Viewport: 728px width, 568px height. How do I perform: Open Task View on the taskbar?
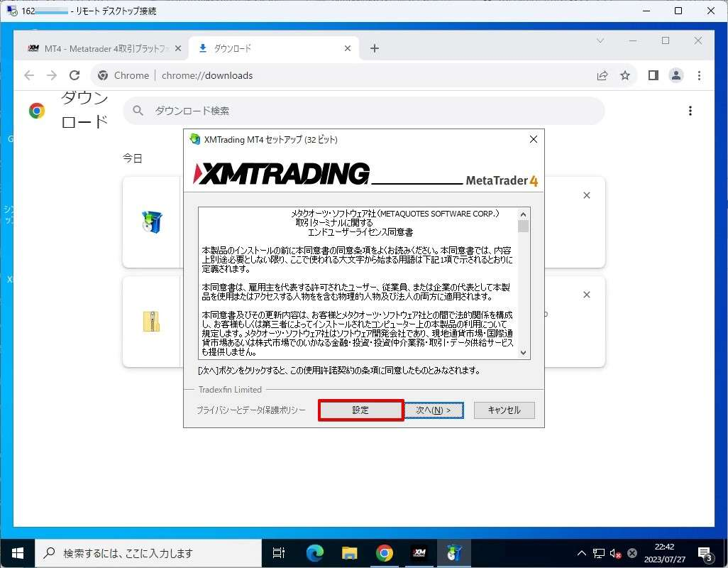click(x=279, y=553)
